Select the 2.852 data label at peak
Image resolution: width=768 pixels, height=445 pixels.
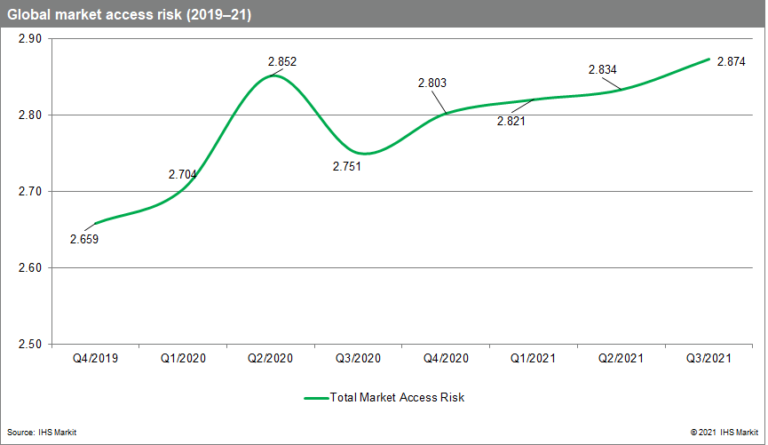283,62
